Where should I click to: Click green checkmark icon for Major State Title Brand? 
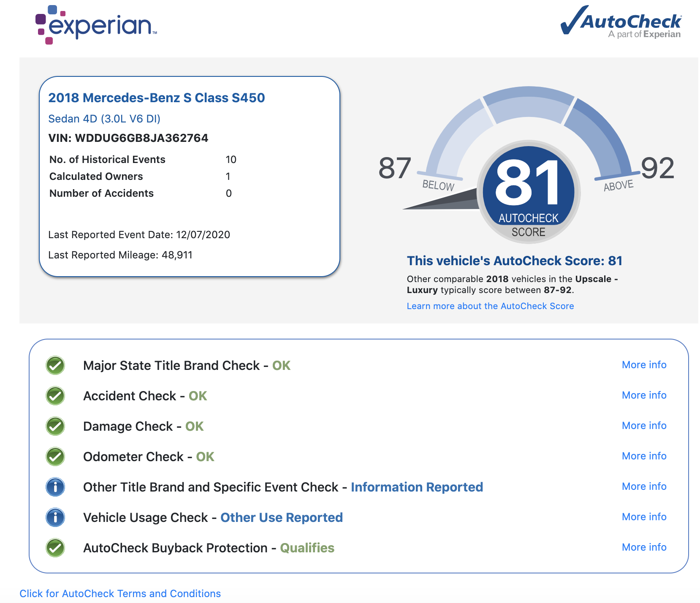(x=55, y=365)
